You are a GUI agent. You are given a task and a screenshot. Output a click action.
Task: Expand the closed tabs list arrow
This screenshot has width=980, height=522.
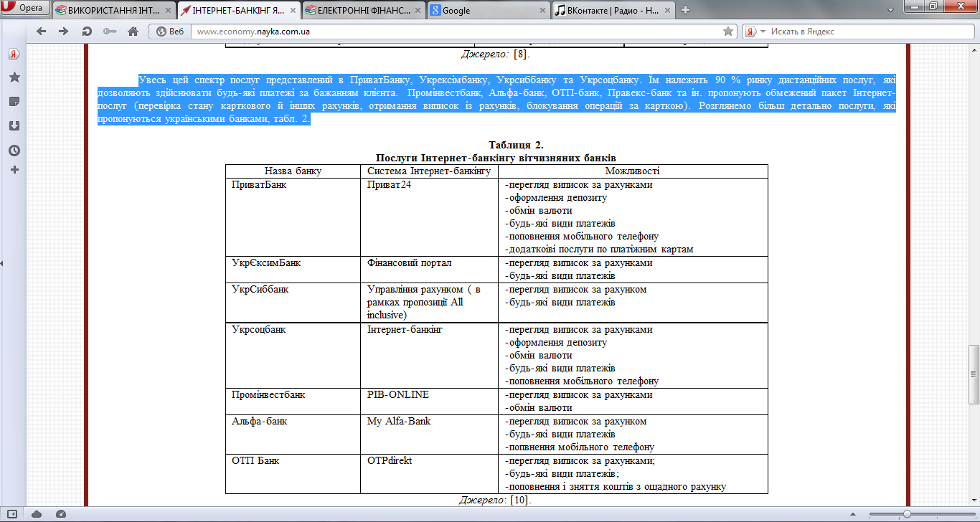click(891, 9)
